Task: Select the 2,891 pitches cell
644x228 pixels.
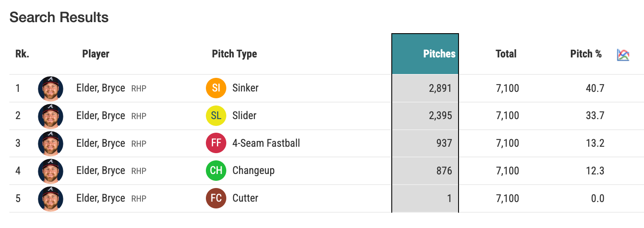Action: [425, 88]
